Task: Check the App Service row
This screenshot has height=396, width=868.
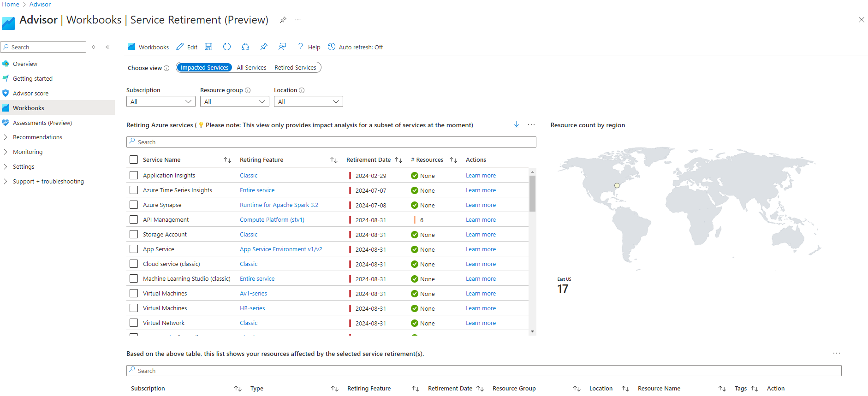Action: (x=134, y=249)
